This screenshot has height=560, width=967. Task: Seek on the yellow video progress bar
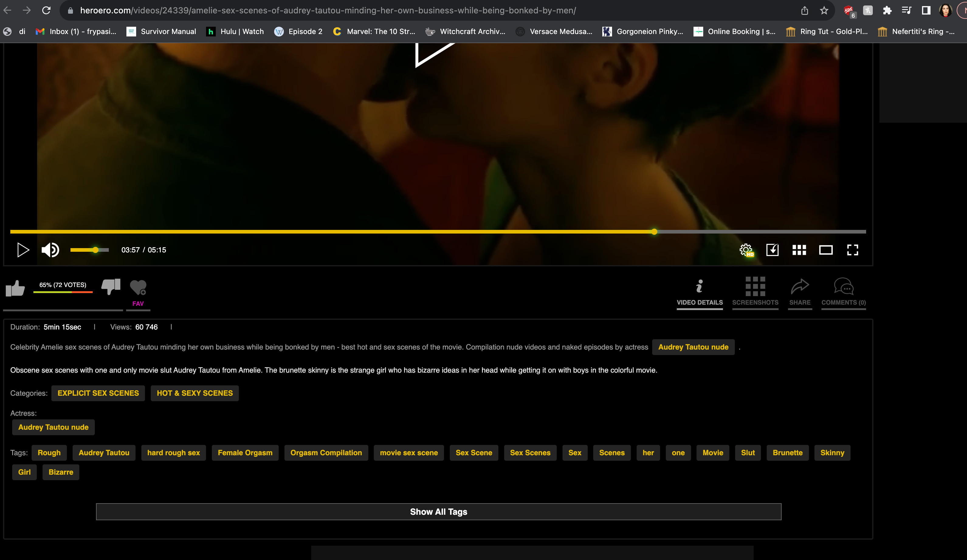[438, 232]
